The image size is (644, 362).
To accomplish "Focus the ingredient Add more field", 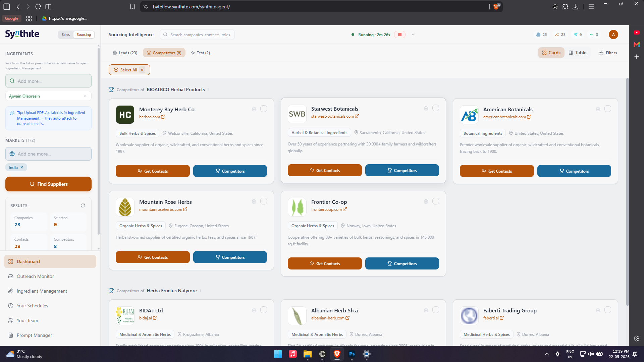I will 48,81.
